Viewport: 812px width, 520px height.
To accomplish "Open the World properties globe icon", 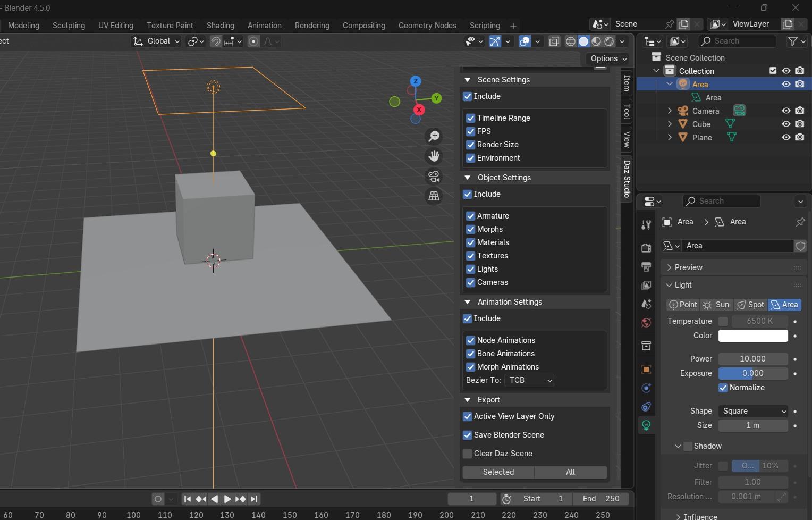I will click(646, 323).
